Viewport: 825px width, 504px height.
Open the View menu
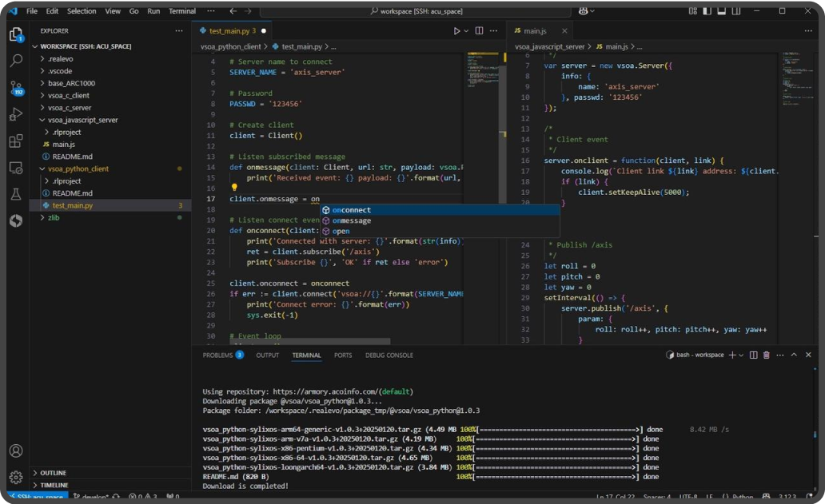tap(113, 11)
